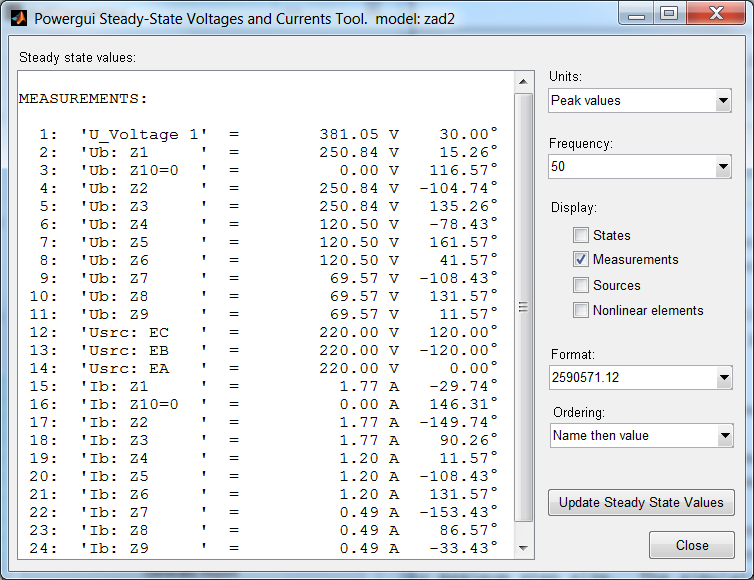Click row 11 'Ub: Z9' measurement
Screen dimensions: 754x580
pos(263,315)
